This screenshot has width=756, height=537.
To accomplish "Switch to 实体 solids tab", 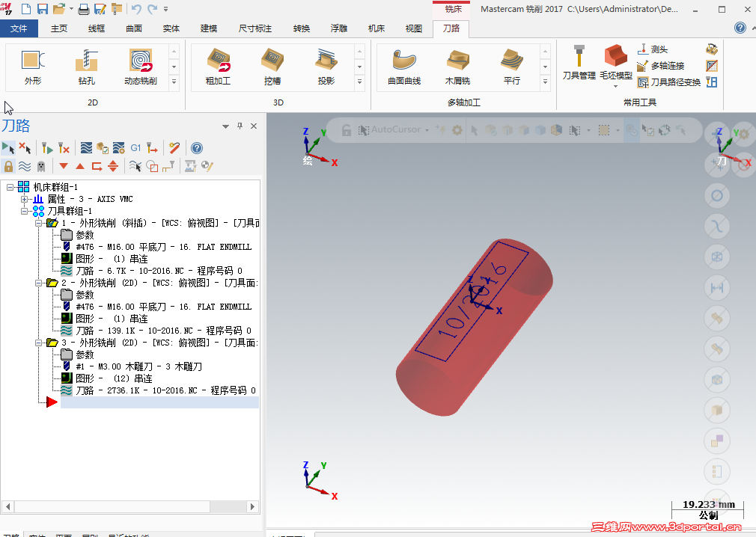I will tap(171, 28).
